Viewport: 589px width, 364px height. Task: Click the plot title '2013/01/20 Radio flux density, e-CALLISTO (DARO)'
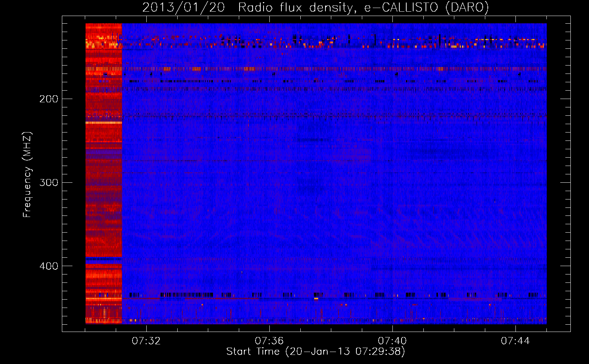point(315,8)
